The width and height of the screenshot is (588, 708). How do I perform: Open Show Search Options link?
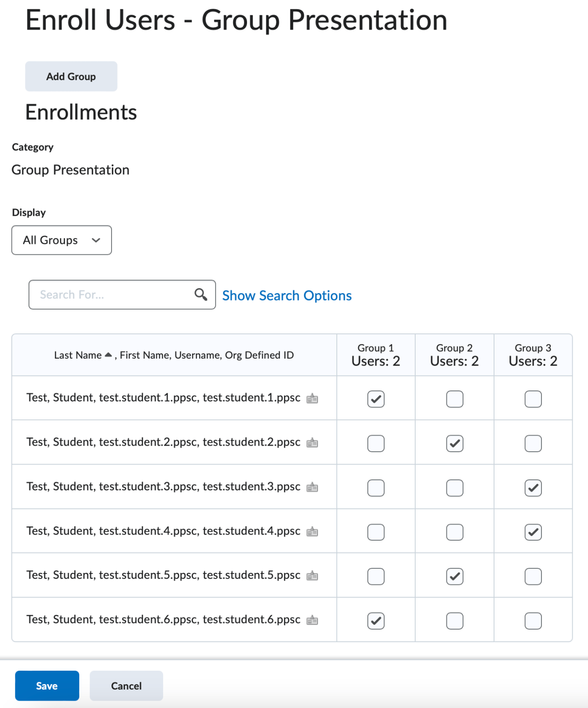click(287, 295)
